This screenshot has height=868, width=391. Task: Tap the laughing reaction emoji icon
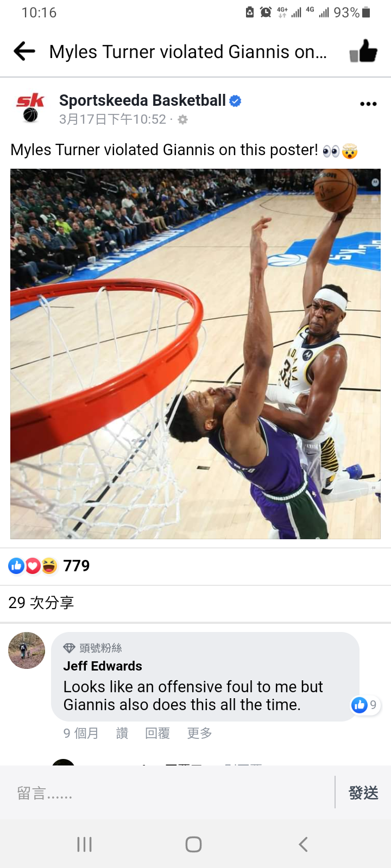click(49, 566)
